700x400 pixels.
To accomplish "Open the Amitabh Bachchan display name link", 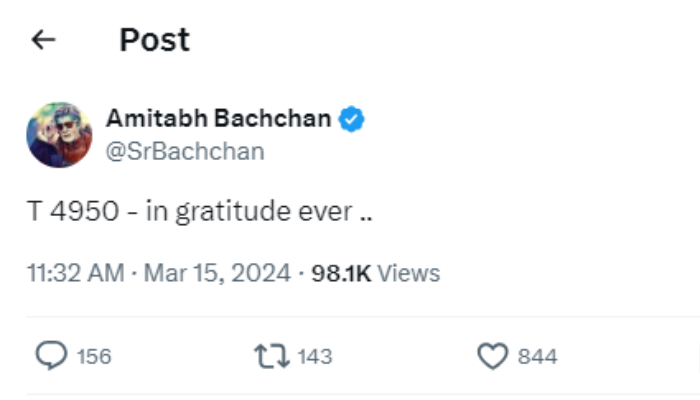I will click(x=218, y=118).
